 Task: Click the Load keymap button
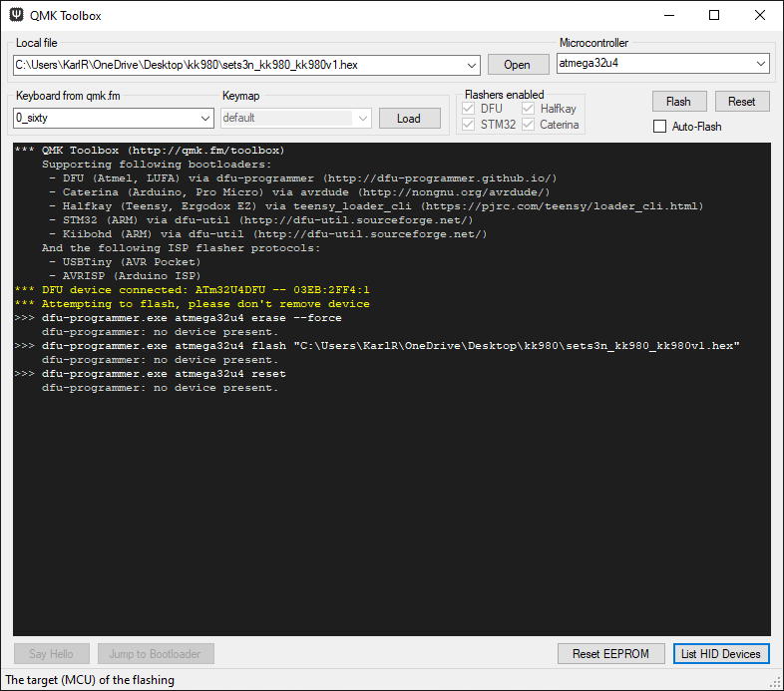click(409, 118)
